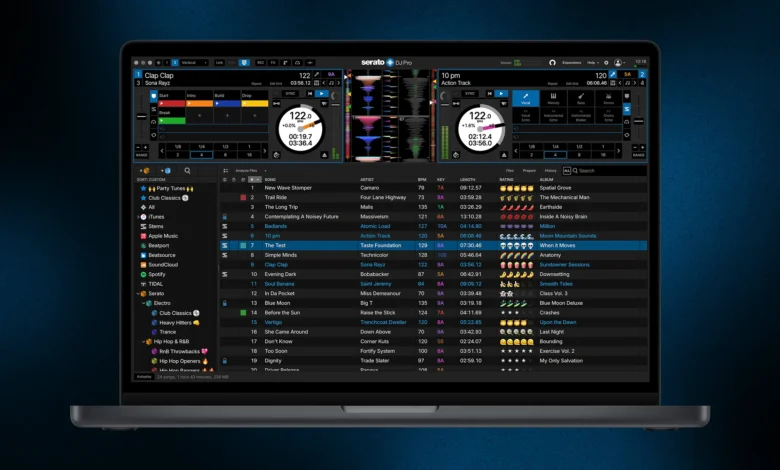Toggle the highlighted stems tab on right deck
780x470 pixels.
pyautogui.click(x=627, y=109)
